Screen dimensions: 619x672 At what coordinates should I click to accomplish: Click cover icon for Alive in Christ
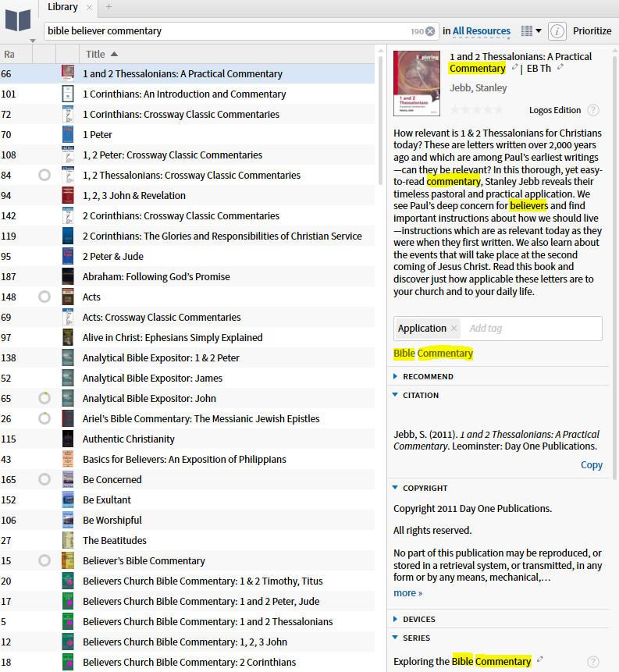pos(68,337)
